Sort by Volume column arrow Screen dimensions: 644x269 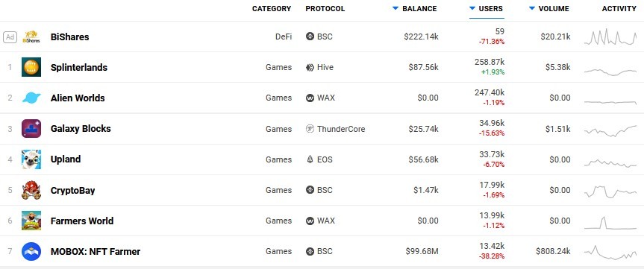[x=532, y=8]
